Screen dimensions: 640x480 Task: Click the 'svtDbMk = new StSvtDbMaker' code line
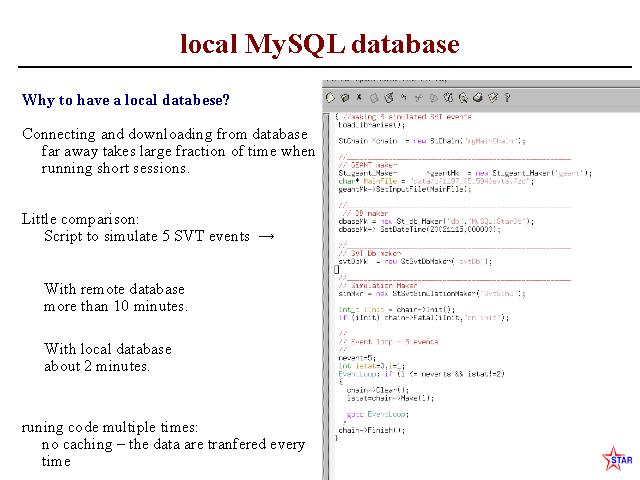tap(415, 261)
